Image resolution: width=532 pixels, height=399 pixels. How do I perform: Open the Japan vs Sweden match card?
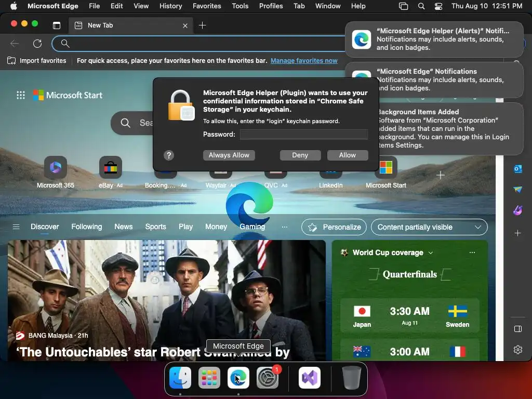click(x=409, y=315)
